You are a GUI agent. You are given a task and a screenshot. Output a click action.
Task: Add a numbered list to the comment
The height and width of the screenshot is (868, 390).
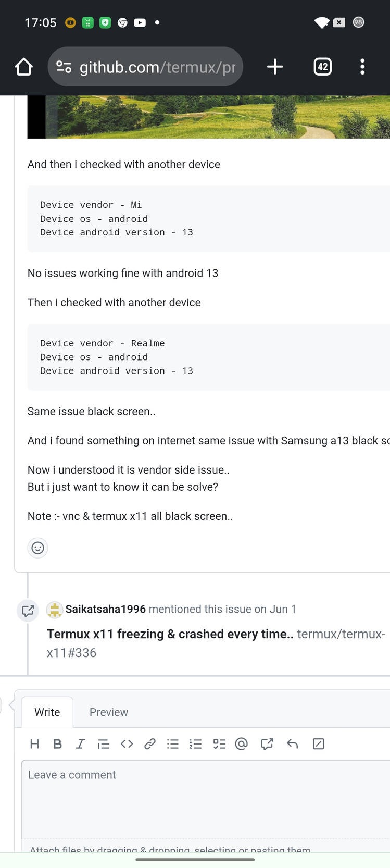195,743
